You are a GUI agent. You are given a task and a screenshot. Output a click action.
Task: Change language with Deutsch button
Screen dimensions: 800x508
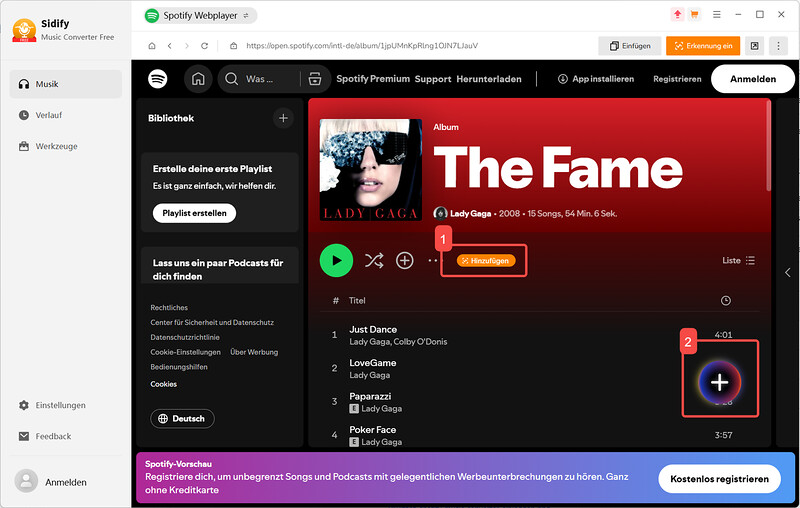[x=182, y=419]
